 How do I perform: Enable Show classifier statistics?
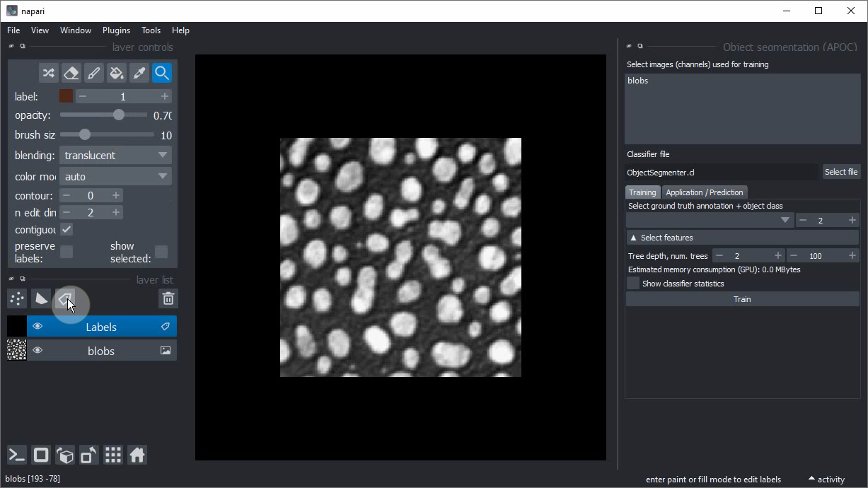(633, 284)
